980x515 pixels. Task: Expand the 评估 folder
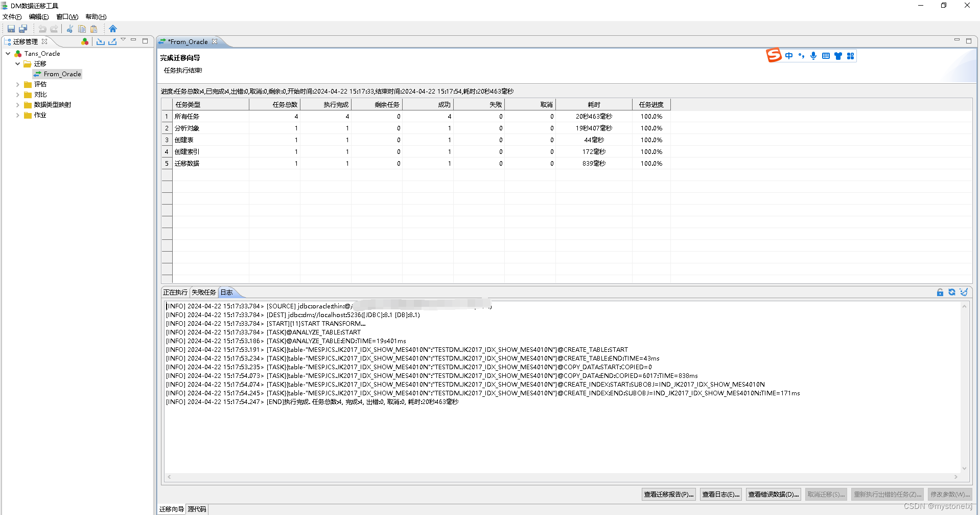click(18, 84)
